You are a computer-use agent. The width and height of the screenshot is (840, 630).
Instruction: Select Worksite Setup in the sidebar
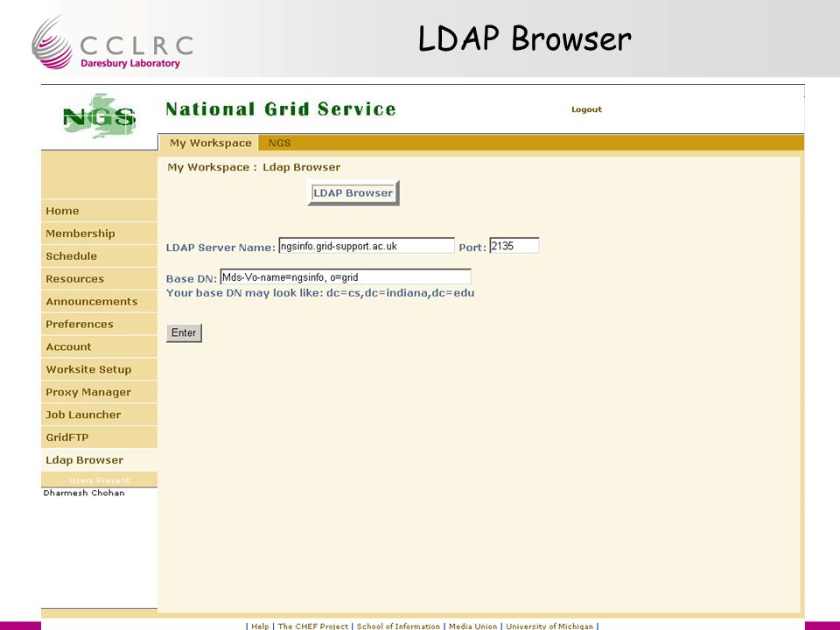(99, 369)
